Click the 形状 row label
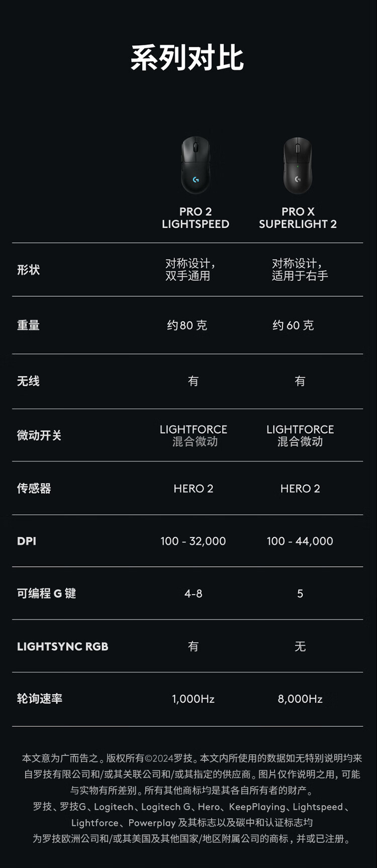377x868 pixels. point(29,270)
